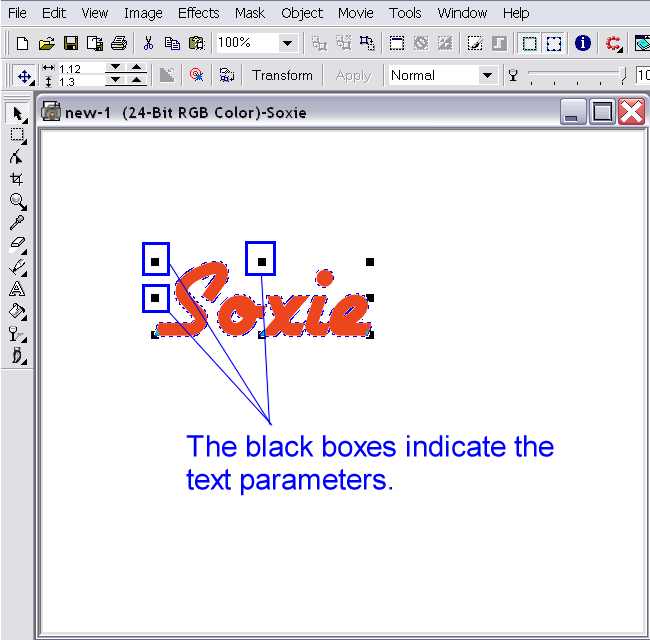Expand the Normal mode dropdown

487,75
